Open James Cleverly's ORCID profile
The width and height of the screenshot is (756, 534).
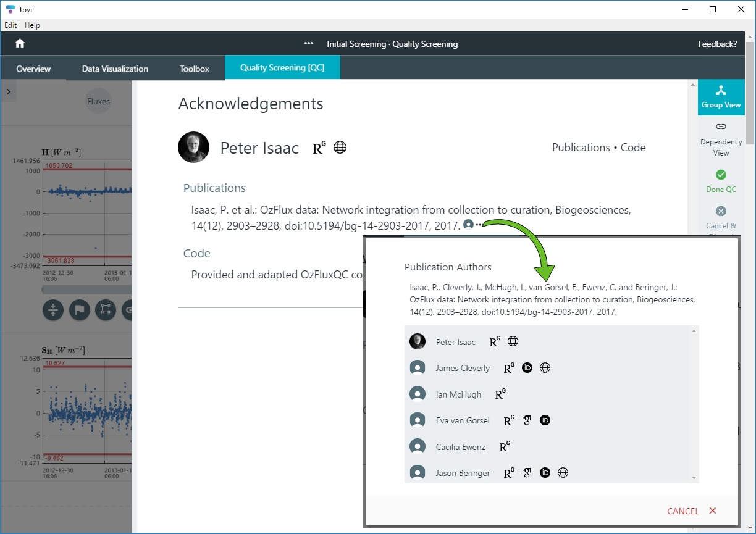pyautogui.click(x=527, y=367)
